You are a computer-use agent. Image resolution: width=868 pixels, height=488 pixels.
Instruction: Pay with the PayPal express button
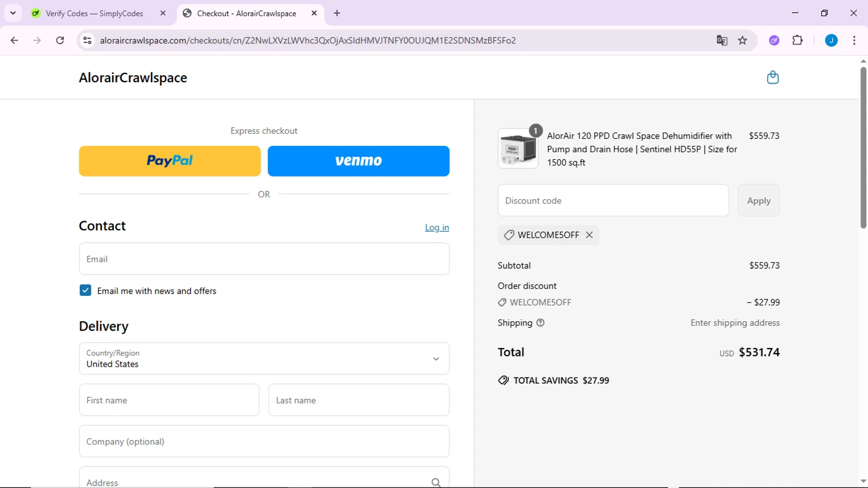pos(170,161)
